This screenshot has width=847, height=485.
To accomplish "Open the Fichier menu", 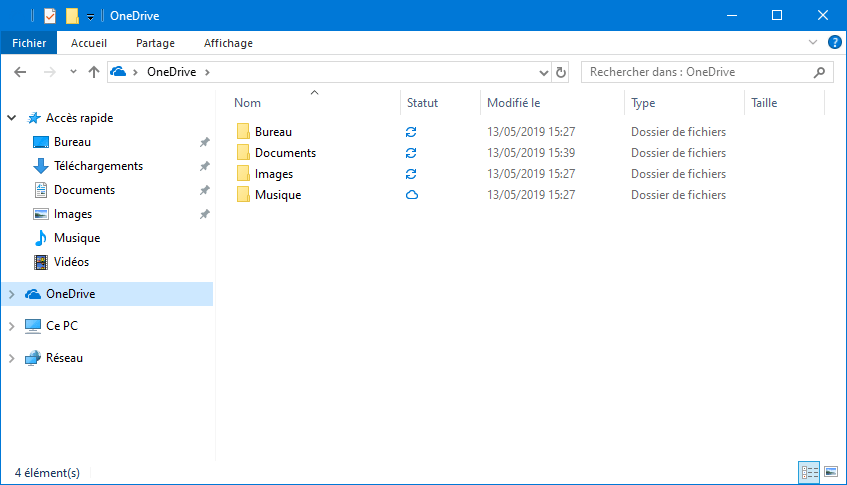I will click(x=29, y=43).
